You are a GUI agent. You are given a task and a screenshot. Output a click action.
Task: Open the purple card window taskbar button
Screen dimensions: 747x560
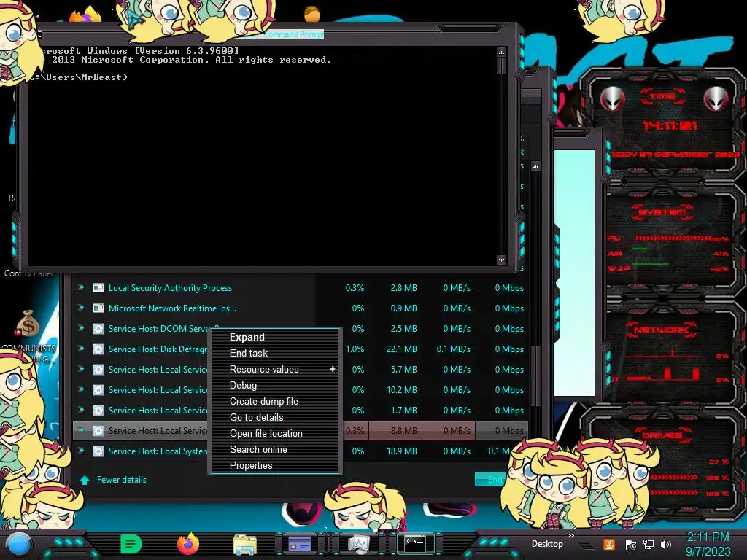[300, 544]
